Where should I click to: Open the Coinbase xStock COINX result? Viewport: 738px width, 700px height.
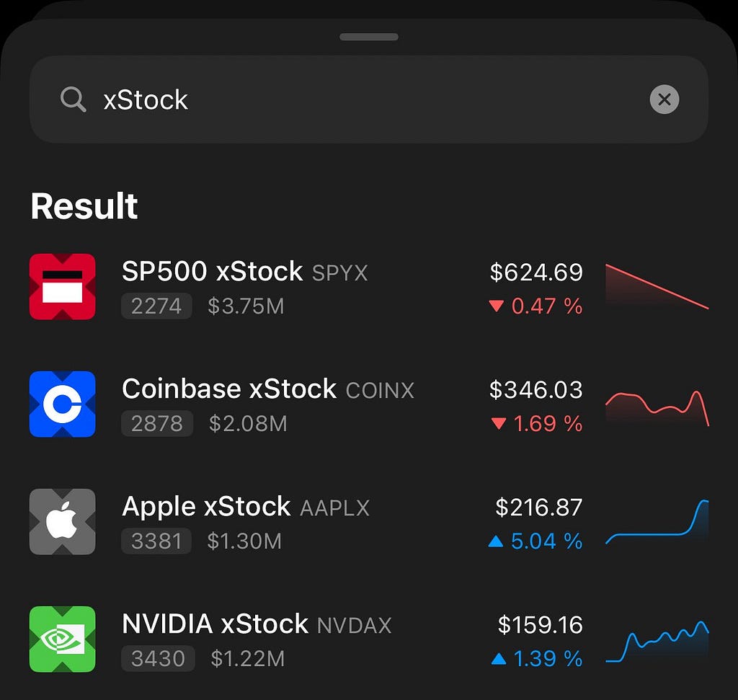point(369,404)
